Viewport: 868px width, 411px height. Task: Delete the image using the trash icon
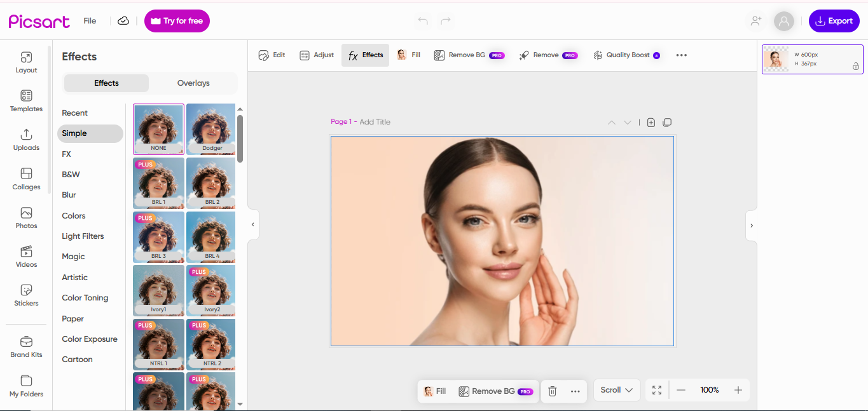(x=551, y=391)
